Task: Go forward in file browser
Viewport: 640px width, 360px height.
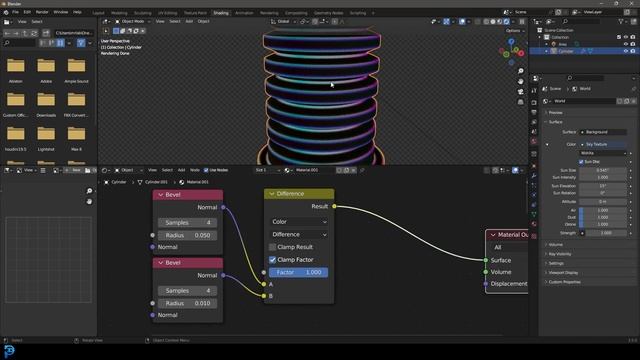Action: 16,33
